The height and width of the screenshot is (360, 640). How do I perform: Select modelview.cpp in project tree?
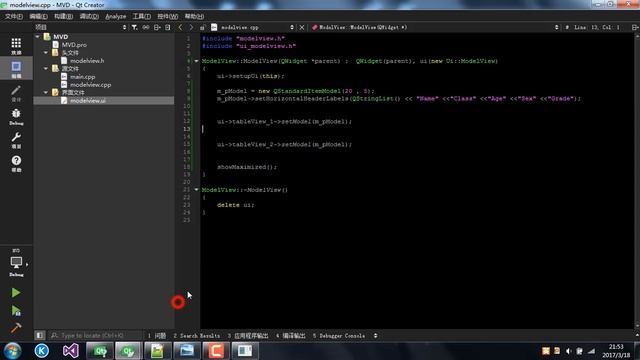[x=90, y=84]
